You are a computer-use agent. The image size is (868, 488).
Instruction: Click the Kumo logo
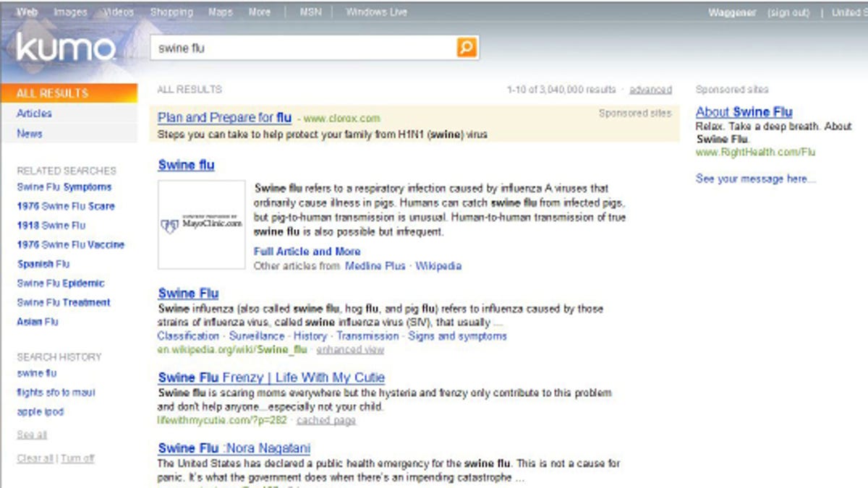tap(66, 49)
